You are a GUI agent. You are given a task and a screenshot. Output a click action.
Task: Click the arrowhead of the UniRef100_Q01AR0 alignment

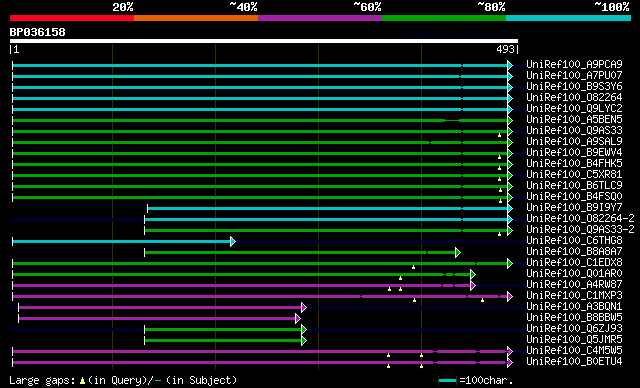[472, 275]
